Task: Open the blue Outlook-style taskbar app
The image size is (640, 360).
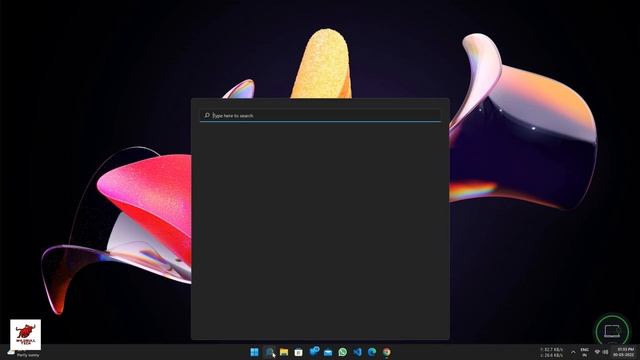Action: coord(313,352)
